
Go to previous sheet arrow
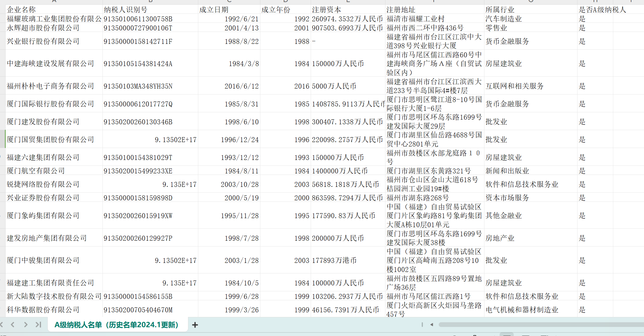13,325
